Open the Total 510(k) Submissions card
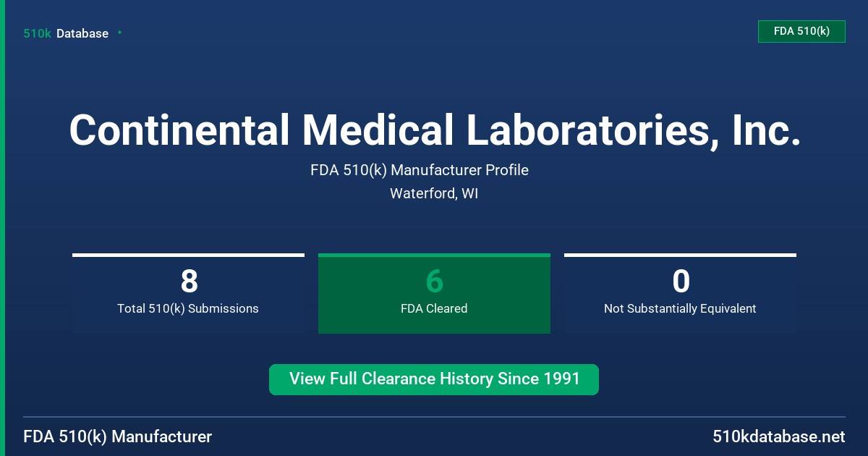The height and width of the screenshot is (456, 868). (x=188, y=293)
